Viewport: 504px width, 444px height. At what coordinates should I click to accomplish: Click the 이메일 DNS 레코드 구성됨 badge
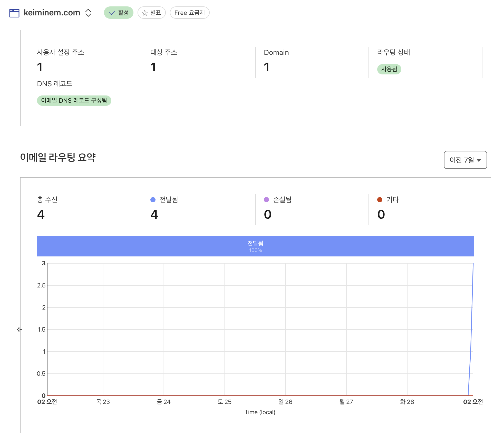point(74,100)
